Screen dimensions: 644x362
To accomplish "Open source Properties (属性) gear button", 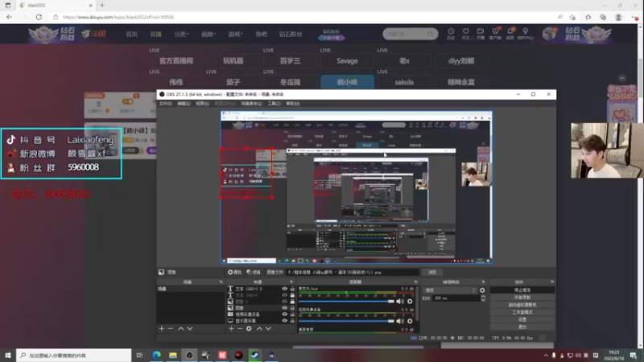I will [x=235, y=272].
